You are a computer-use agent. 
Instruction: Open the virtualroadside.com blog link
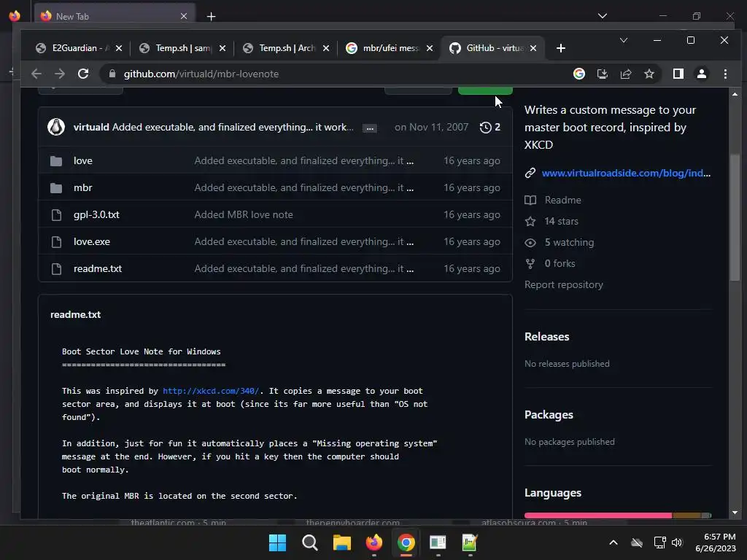coord(626,174)
